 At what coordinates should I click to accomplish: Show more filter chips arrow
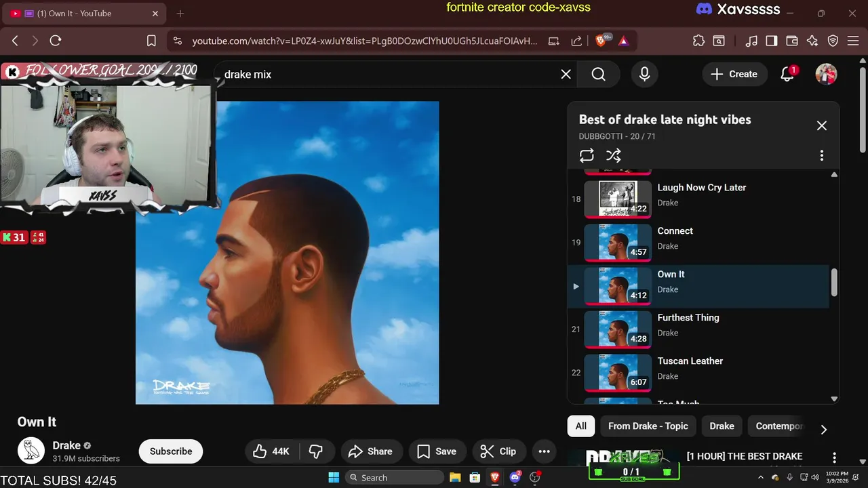tap(823, 429)
